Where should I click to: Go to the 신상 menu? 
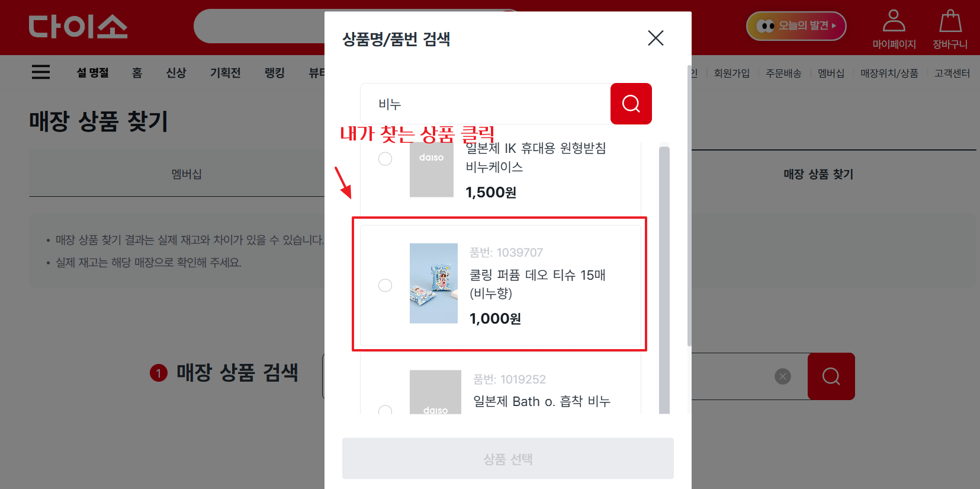tap(176, 73)
